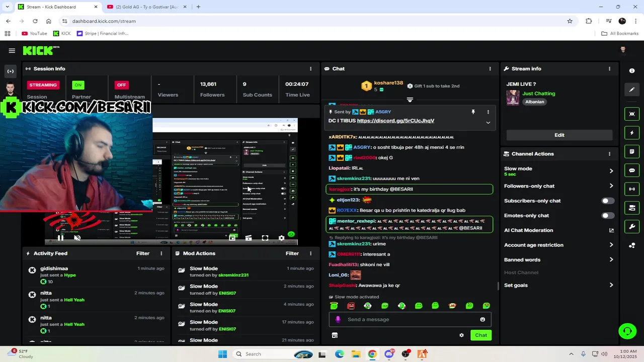
Task: Expand Followers-only chat options
Action: [611, 186]
